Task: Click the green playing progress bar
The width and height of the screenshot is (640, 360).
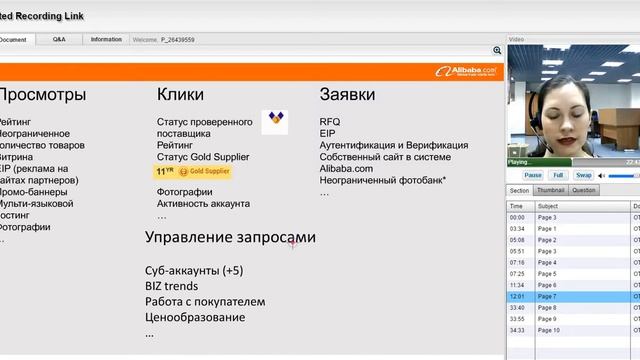Action: click(539, 162)
